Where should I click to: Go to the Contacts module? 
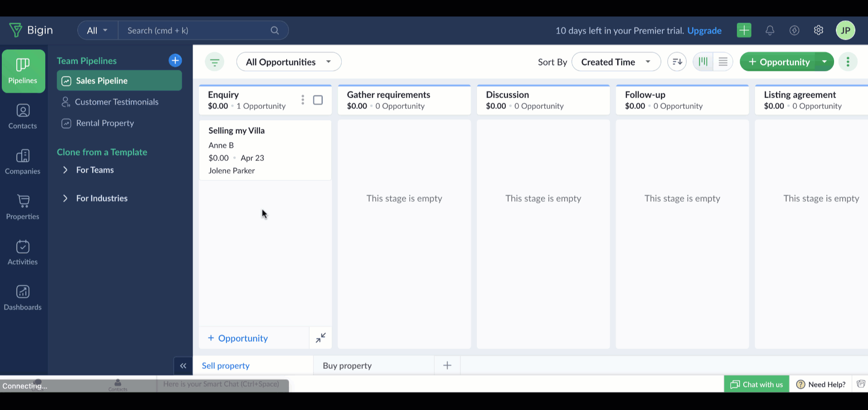tap(23, 117)
